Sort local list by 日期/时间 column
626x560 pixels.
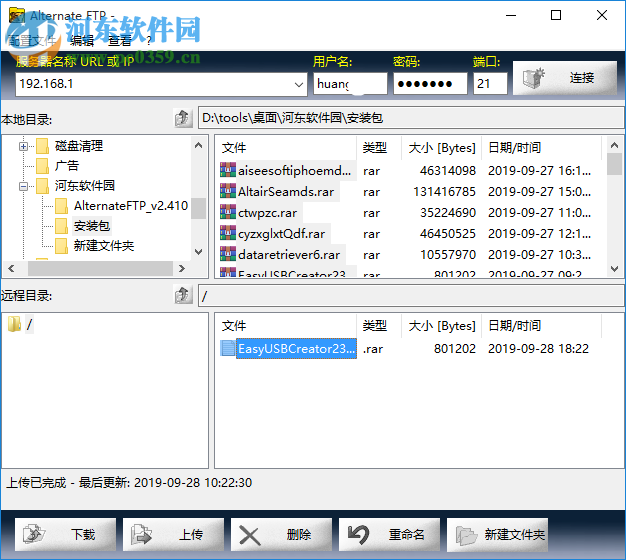click(x=541, y=148)
